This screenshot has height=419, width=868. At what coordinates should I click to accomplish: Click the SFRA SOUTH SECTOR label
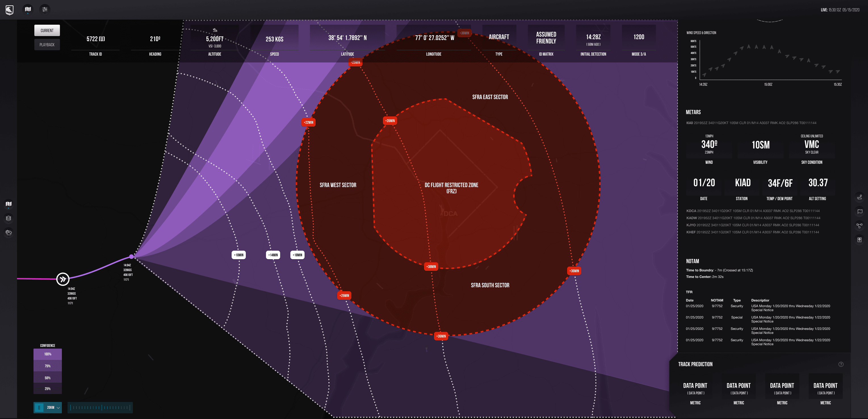pos(490,285)
